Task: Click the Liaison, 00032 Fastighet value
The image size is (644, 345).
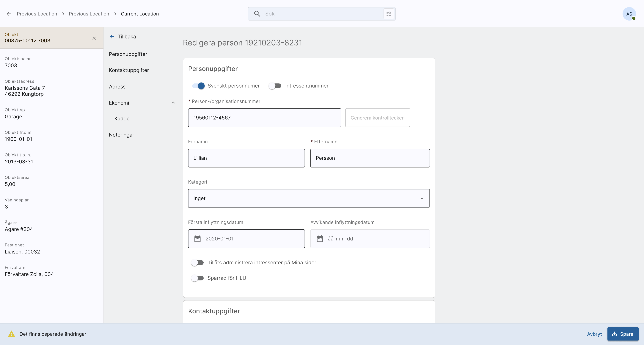Action: point(22,252)
